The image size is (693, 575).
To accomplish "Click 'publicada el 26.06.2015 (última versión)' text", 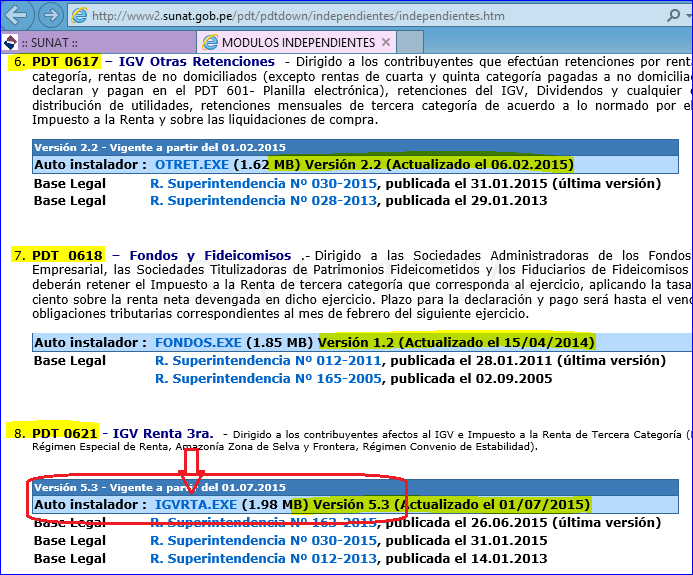I will tap(523, 523).
